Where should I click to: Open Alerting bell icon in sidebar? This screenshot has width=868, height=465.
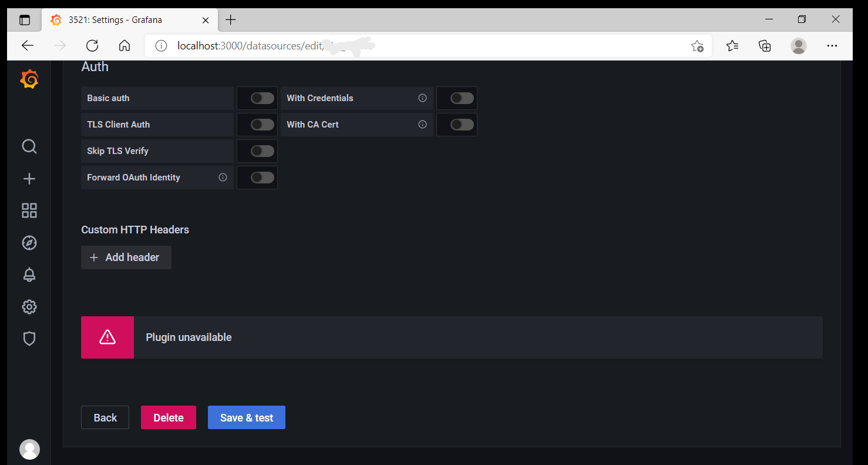point(29,275)
